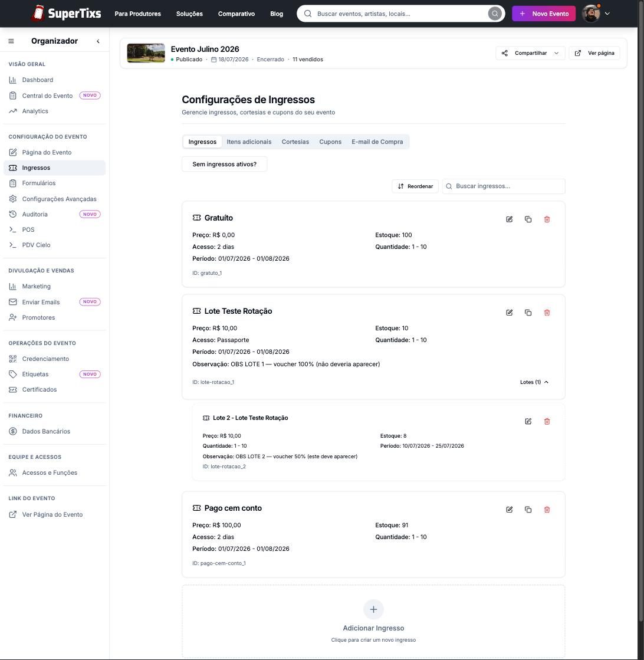Screen dimensions: 644x660
Task: Click Ver Página do Evento sidebar link
Action: 54,514
